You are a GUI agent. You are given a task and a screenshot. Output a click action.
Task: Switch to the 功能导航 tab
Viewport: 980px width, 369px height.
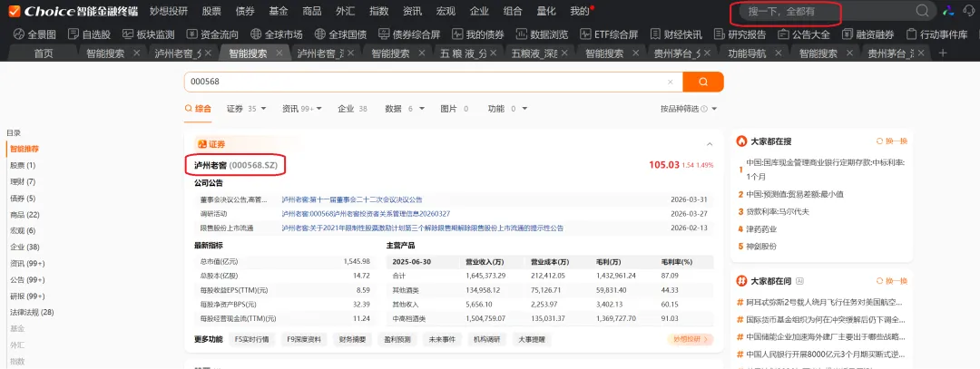point(746,53)
